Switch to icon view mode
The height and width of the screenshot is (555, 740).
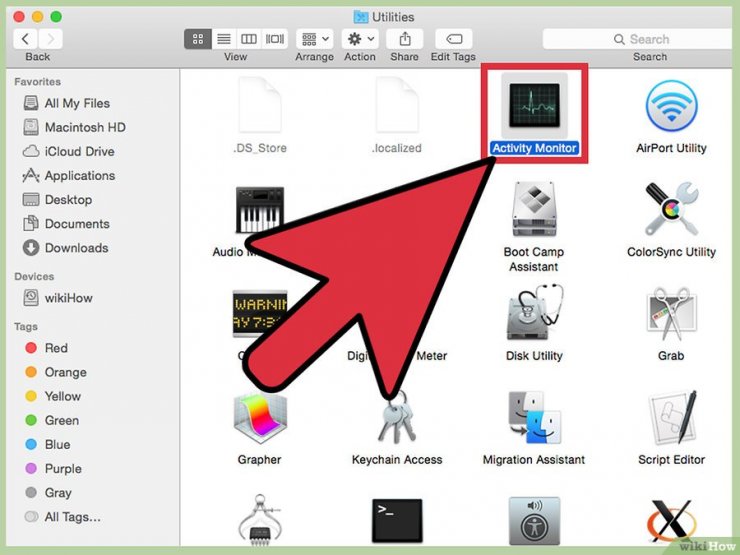point(197,39)
